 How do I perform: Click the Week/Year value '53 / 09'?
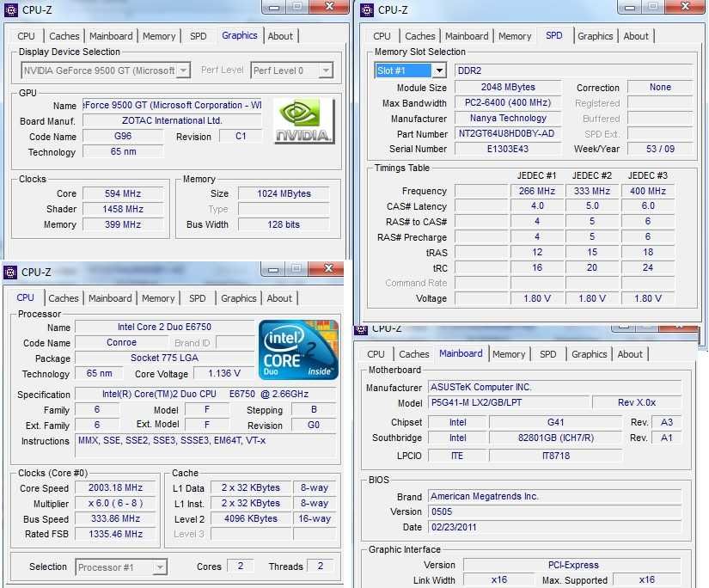pyautogui.click(x=660, y=149)
